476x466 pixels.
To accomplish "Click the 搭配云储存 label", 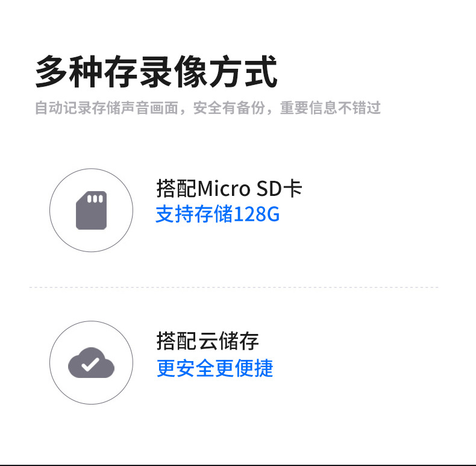I will coord(207,341).
